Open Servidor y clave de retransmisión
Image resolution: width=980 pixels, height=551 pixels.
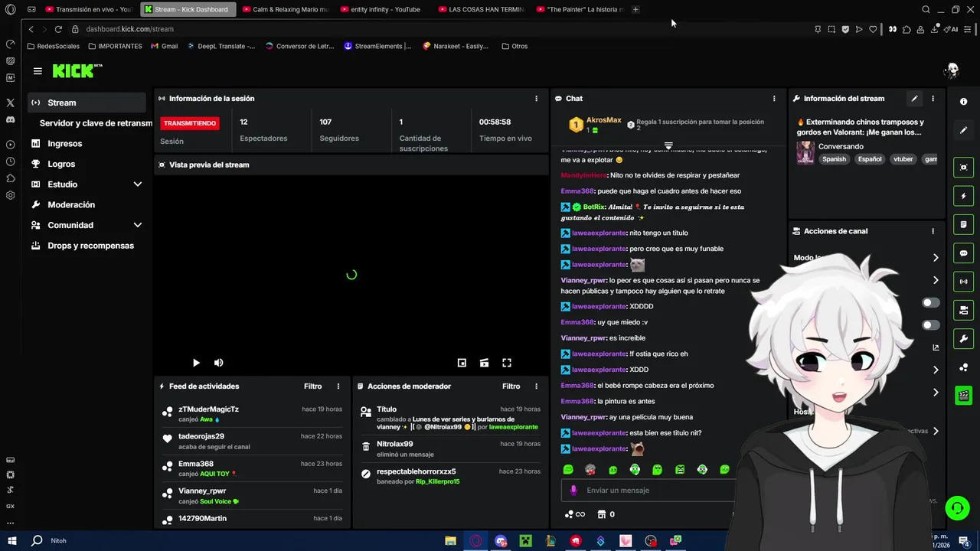(96, 123)
